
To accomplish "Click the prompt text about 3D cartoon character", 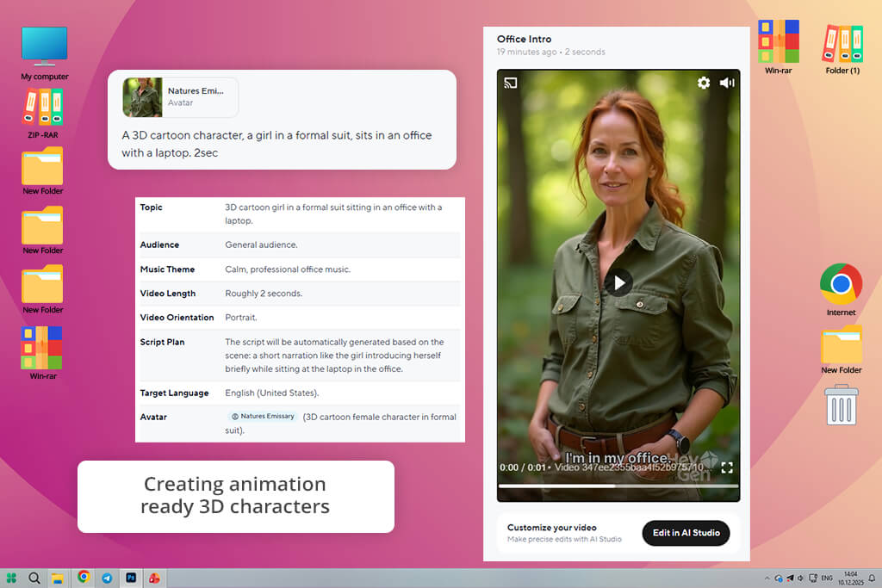I will (276, 144).
